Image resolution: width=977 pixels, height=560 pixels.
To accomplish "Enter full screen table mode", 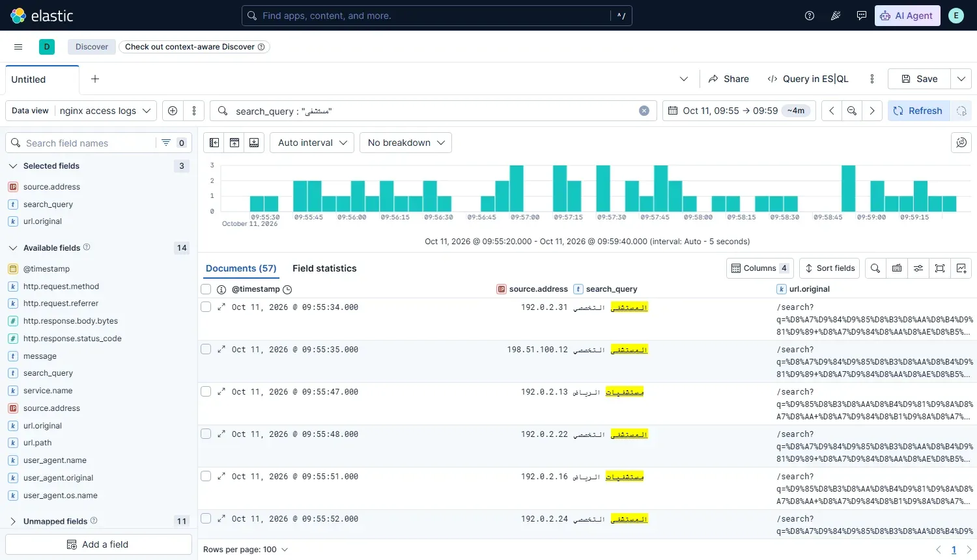I will pos(940,268).
